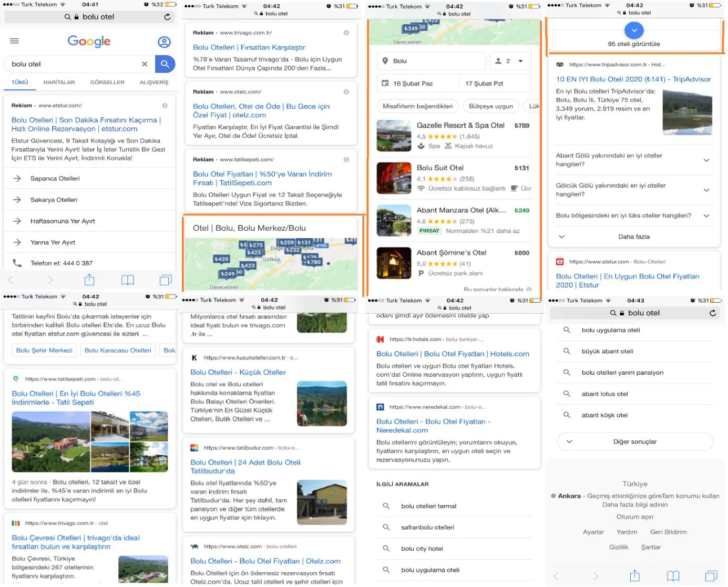Click the Tam konumu kullan link
The width and height of the screenshot is (728, 587).
(691, 496)
